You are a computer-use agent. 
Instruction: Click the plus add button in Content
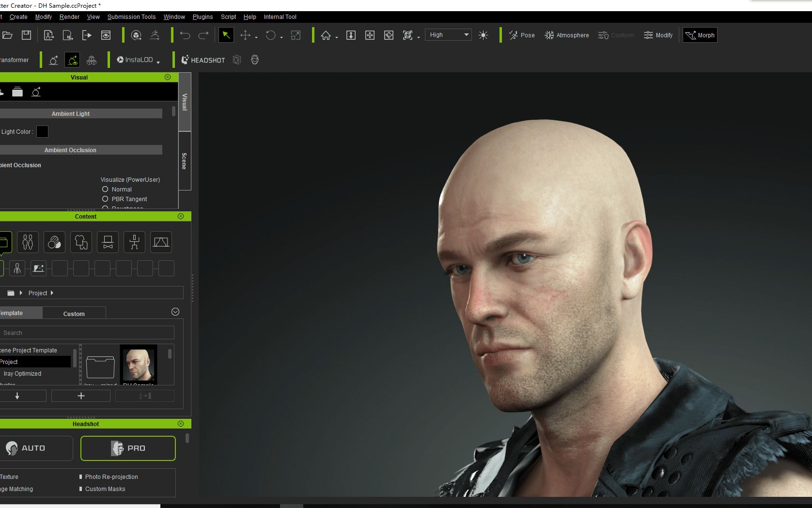point(81,396)
